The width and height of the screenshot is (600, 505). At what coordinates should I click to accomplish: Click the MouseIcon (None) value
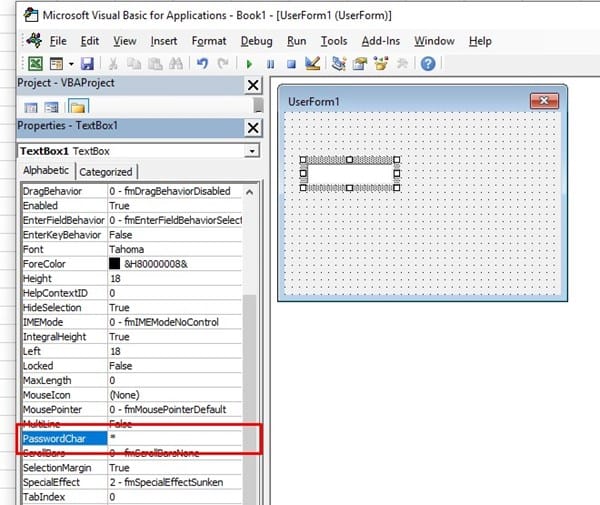pos(175,395)
